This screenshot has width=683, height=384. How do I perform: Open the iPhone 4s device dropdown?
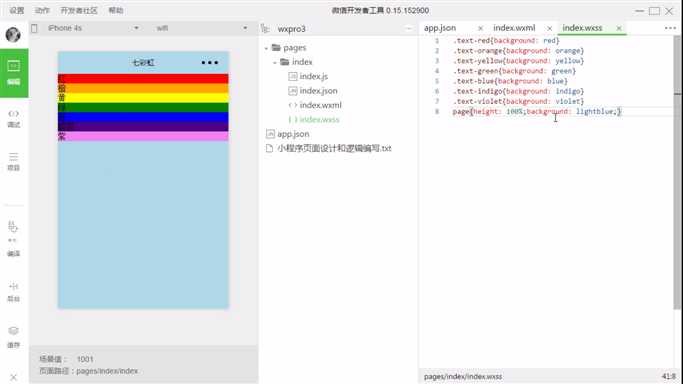[x=93, y=28]
